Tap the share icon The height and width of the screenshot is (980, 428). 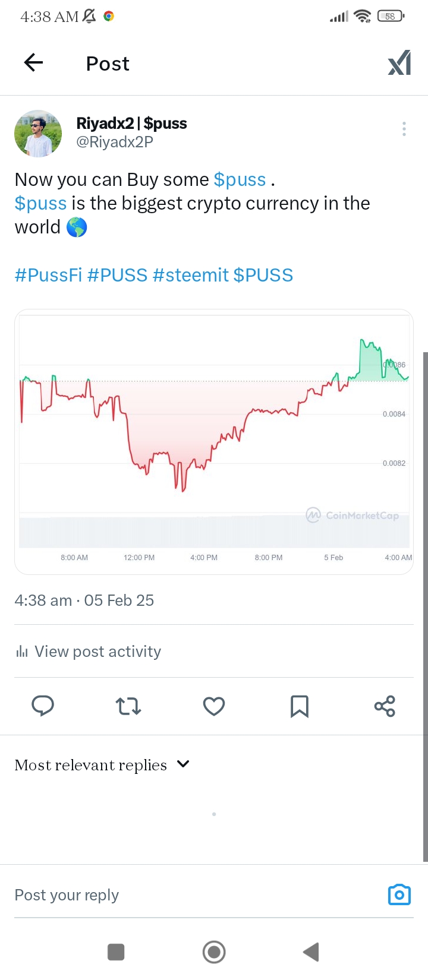385,706
